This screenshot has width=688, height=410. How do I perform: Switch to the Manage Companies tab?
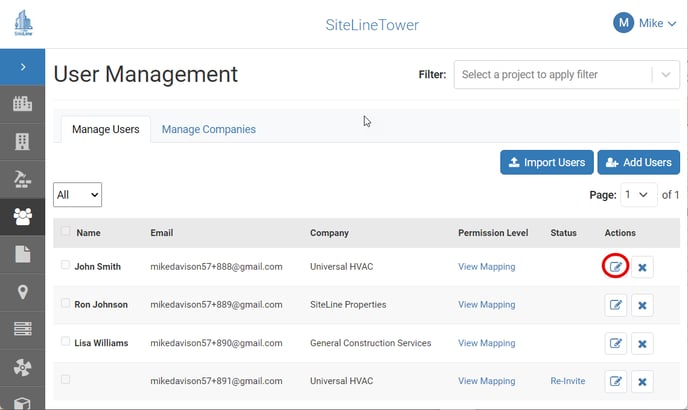pyautogui.click(x=209, y=129)
